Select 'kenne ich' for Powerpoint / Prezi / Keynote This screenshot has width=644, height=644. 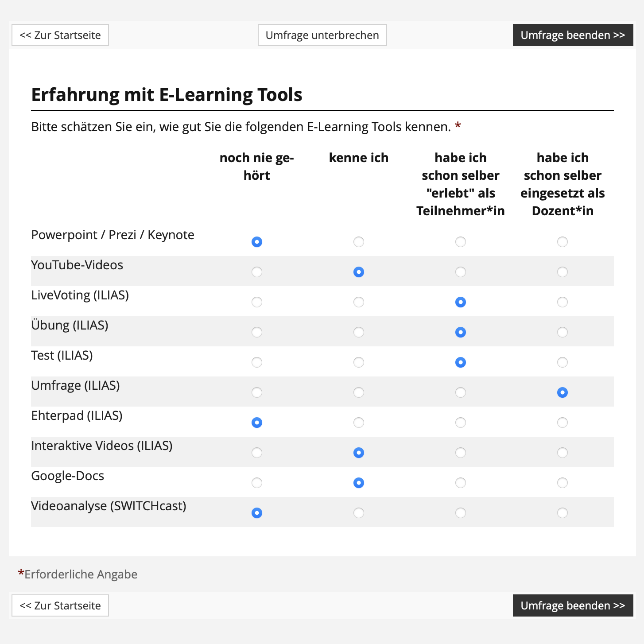click(x=359, y=242)
